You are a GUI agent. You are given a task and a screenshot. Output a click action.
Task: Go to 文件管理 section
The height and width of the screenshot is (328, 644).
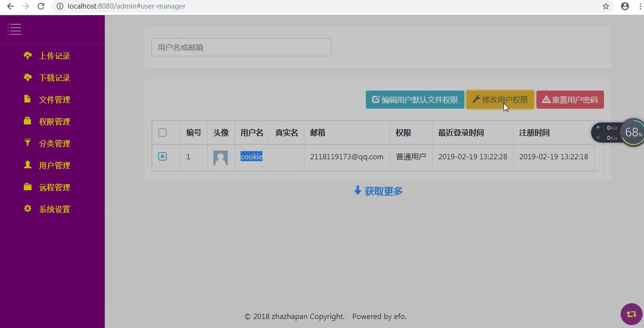coord(54,100)
